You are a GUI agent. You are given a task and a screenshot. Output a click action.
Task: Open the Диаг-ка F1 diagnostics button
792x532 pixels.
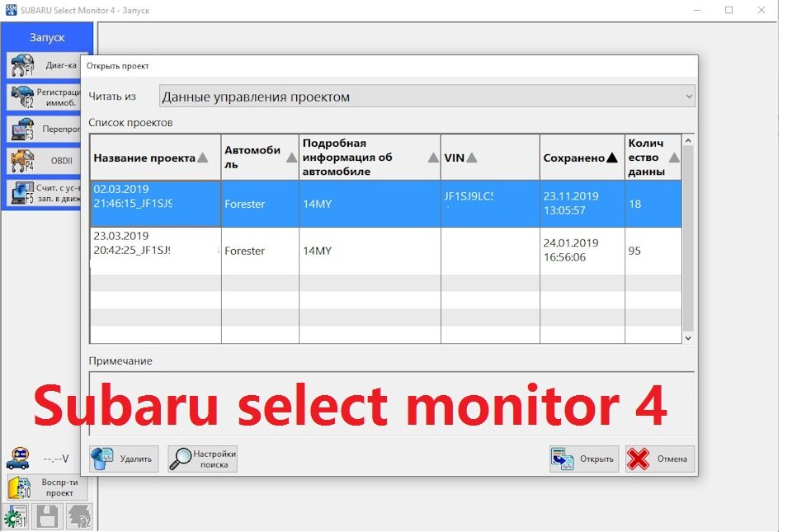[x=45, y=65]
